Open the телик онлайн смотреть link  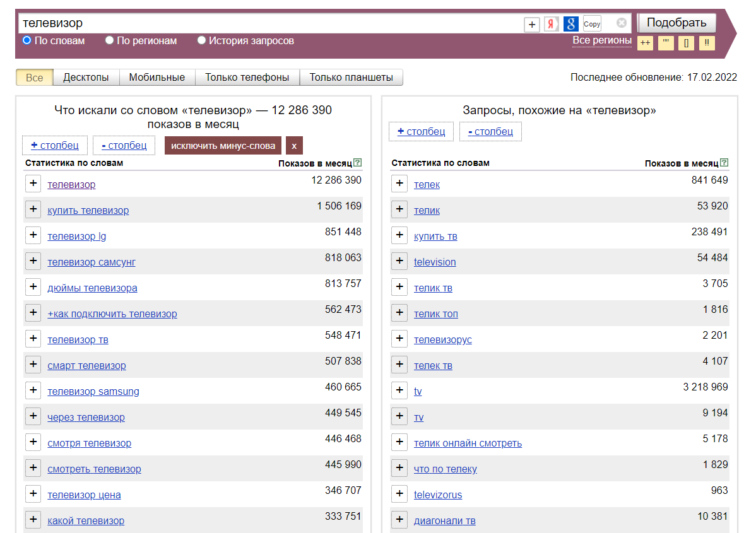click(468, 443)
